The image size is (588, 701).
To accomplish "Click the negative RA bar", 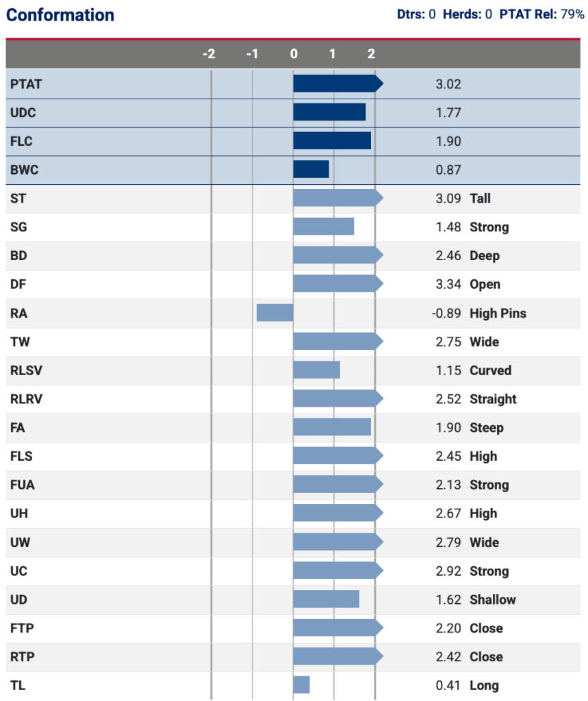I will point(274,313).
